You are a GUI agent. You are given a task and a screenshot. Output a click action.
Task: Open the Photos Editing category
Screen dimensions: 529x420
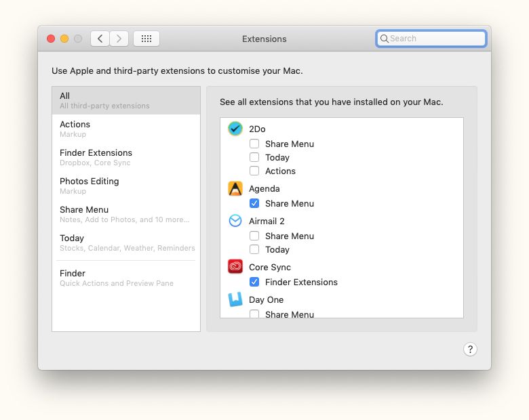[x=126, y=186]
